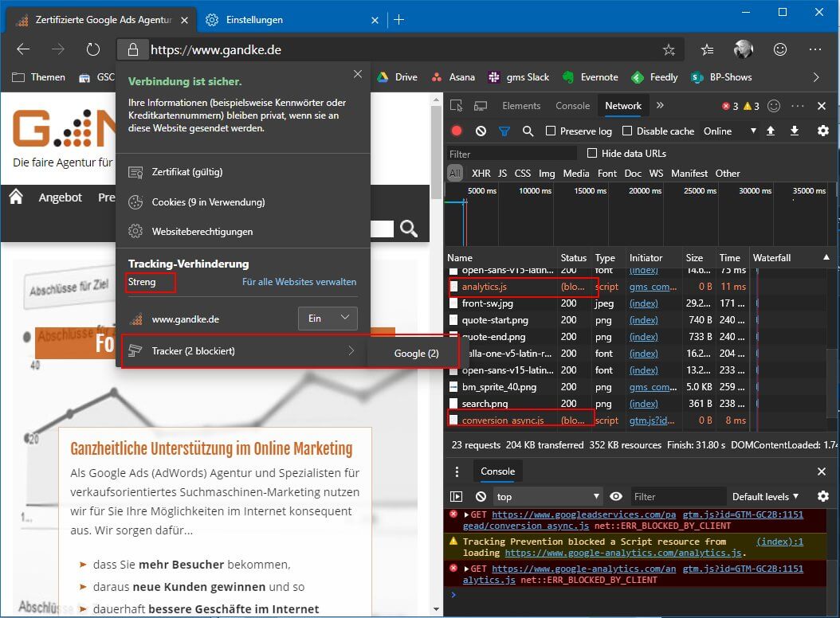The width and height of the screenshot is (840, 618).
Task: Close the connection info popup
Action: (x=358, y=74)
